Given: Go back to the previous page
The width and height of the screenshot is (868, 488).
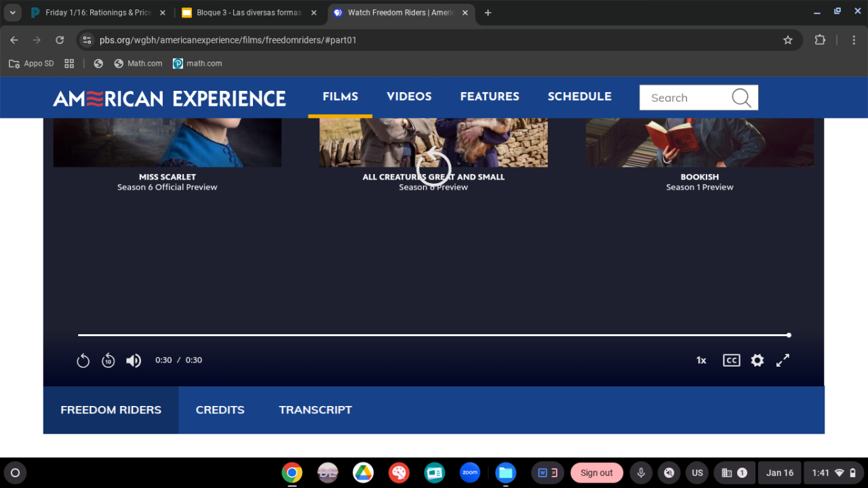Looking at the screenshot, I should click(14, 40).
